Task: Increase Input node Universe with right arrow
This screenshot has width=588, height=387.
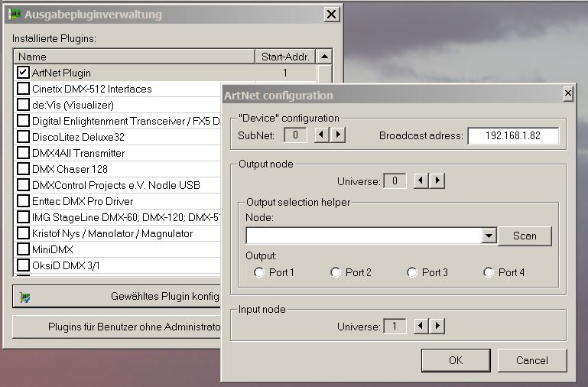Action: tap(437, 327)
